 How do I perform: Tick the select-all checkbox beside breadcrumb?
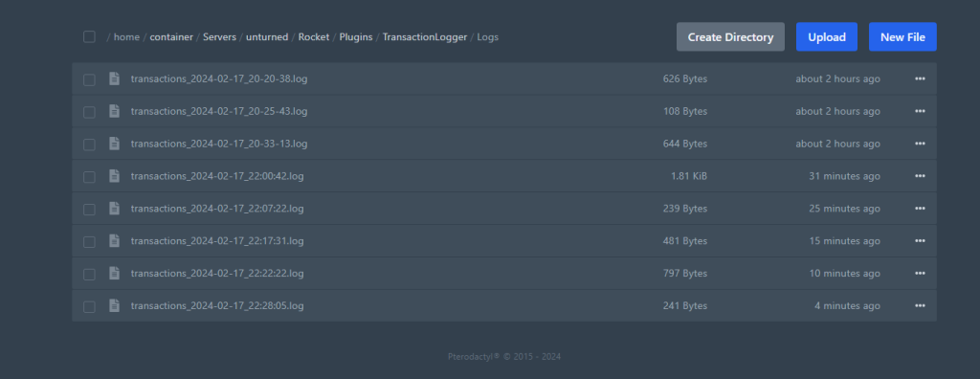89,37
